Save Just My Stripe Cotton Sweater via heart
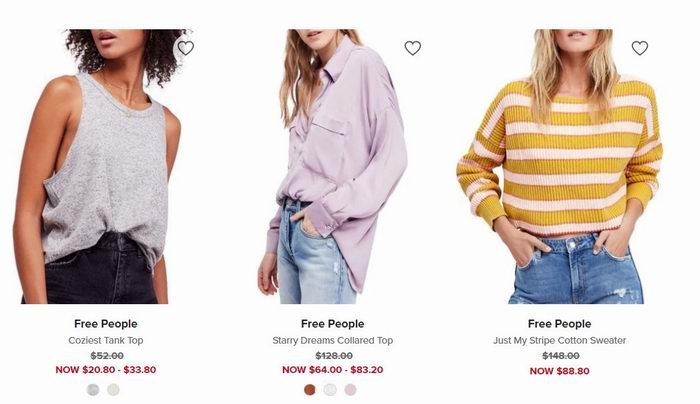Screen dimensions: 700x404 click(639, 48)
